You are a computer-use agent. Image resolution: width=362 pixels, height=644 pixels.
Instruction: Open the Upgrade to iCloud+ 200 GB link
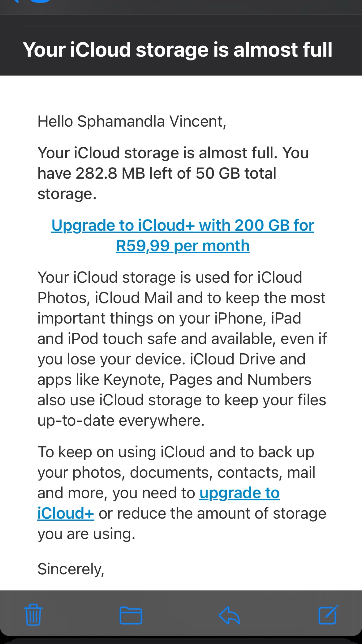(183, 235)
